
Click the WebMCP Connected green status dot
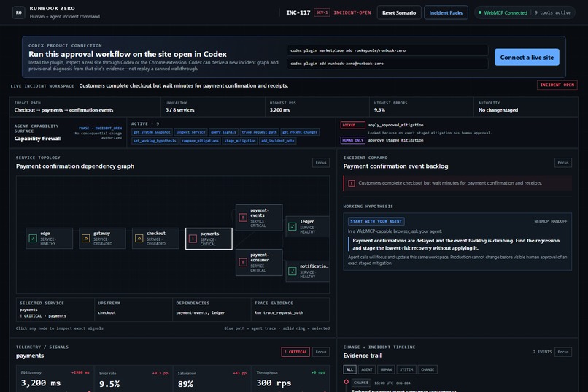(x=480, y=12)
